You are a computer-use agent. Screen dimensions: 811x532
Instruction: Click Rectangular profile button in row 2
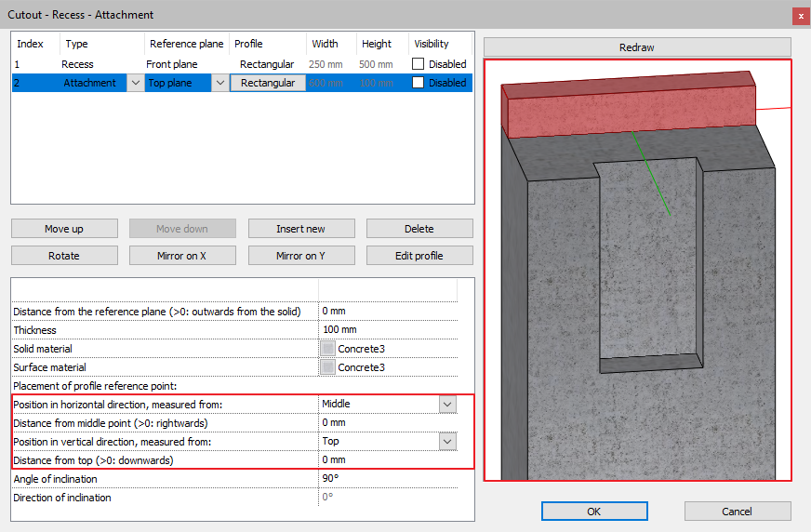coord(268,83)
